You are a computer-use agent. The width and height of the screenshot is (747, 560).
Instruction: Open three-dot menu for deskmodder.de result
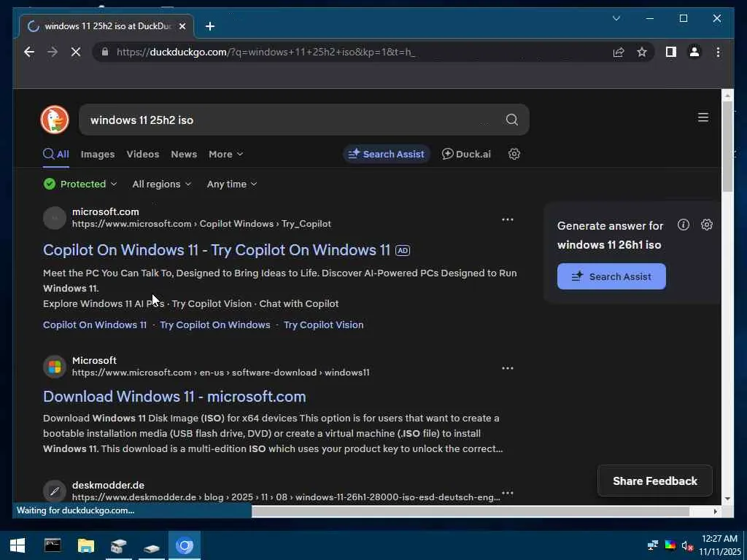coord(508,493)
